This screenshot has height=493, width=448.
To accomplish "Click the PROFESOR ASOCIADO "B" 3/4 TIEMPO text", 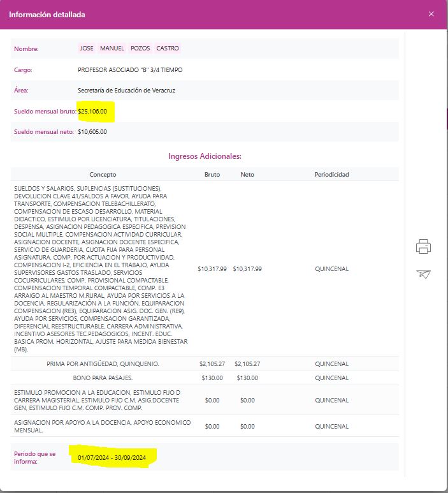I will tap(129, 70).
